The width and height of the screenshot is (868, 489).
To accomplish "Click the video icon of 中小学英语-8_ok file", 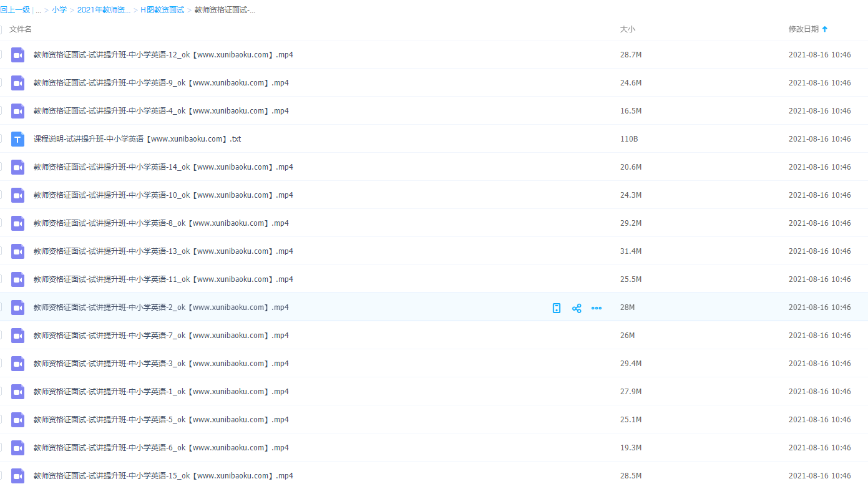I will pos(18,223).
